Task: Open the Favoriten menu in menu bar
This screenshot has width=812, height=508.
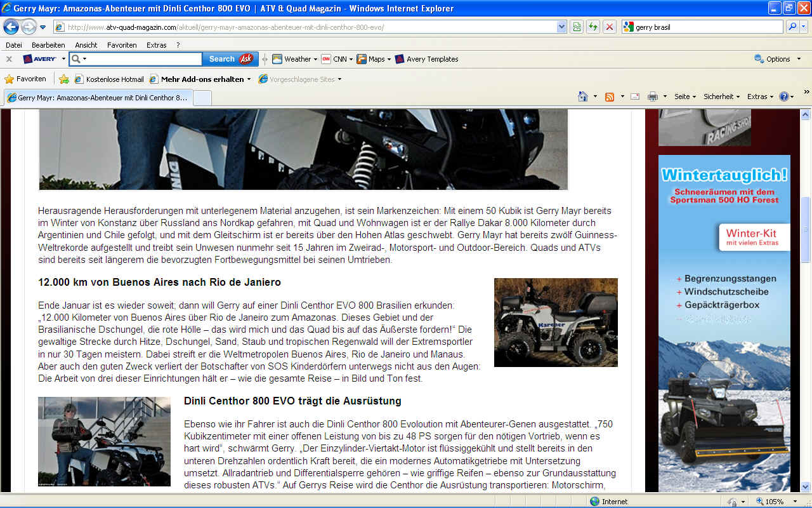Action: pyautogui.click(x=122, y=45)
